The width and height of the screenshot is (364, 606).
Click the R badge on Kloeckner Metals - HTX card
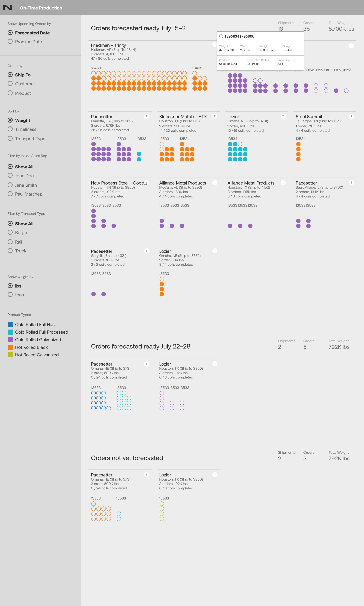[215, 116]
